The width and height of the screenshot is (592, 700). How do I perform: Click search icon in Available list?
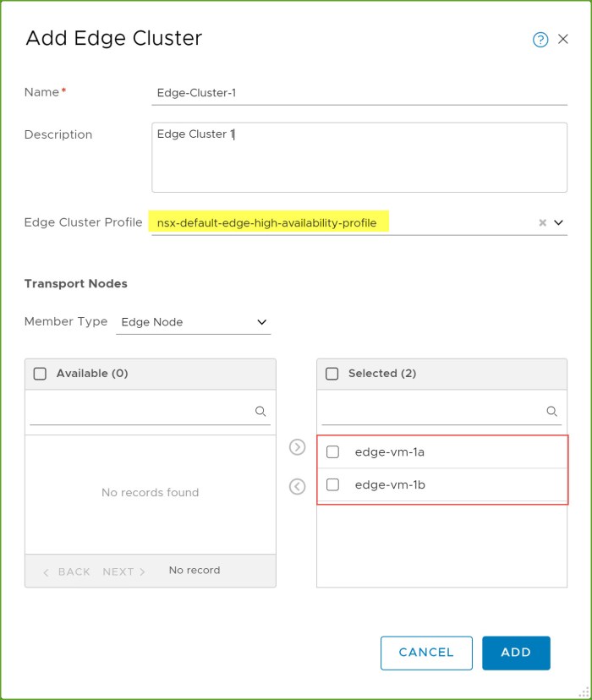coord(260,412)
